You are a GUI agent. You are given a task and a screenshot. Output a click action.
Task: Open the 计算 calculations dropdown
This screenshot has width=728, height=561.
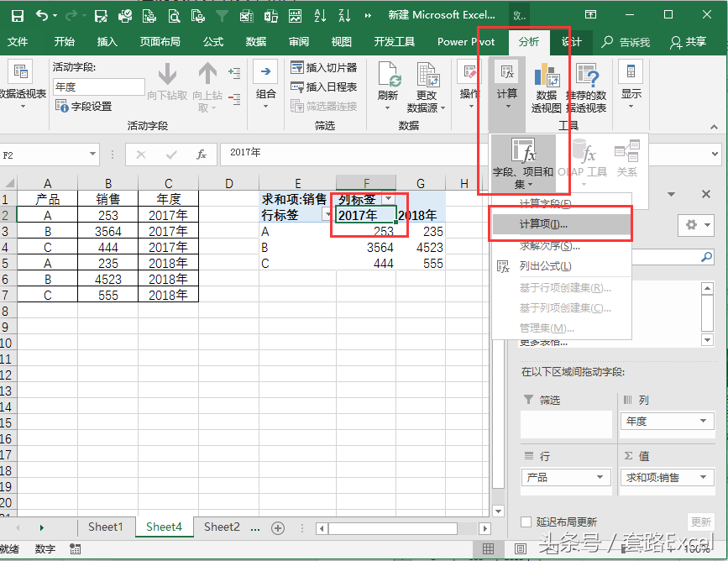[506, 85]
